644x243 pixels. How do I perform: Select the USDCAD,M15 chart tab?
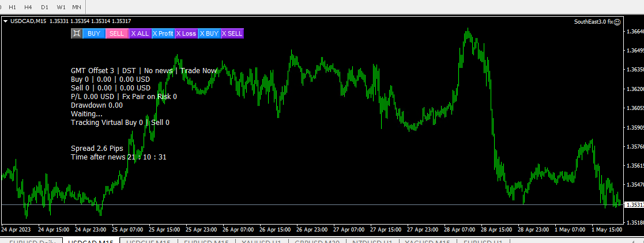91,241
